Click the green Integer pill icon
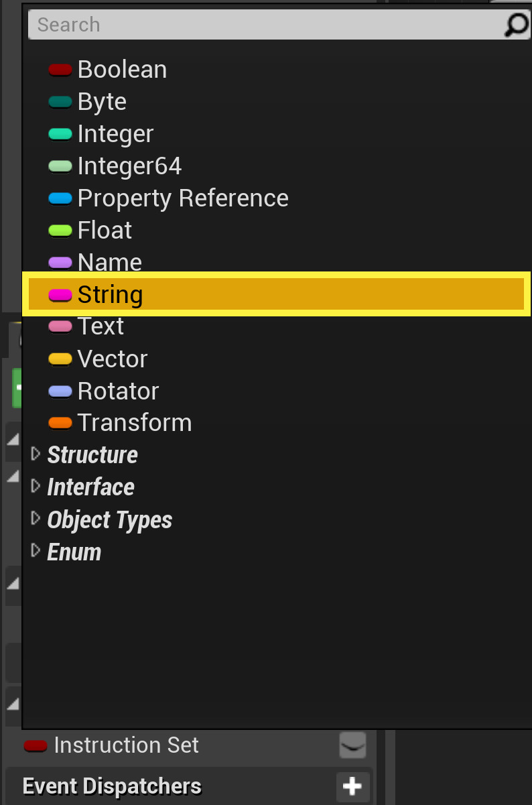Screen dimensions: 532x805 point(60,133)
